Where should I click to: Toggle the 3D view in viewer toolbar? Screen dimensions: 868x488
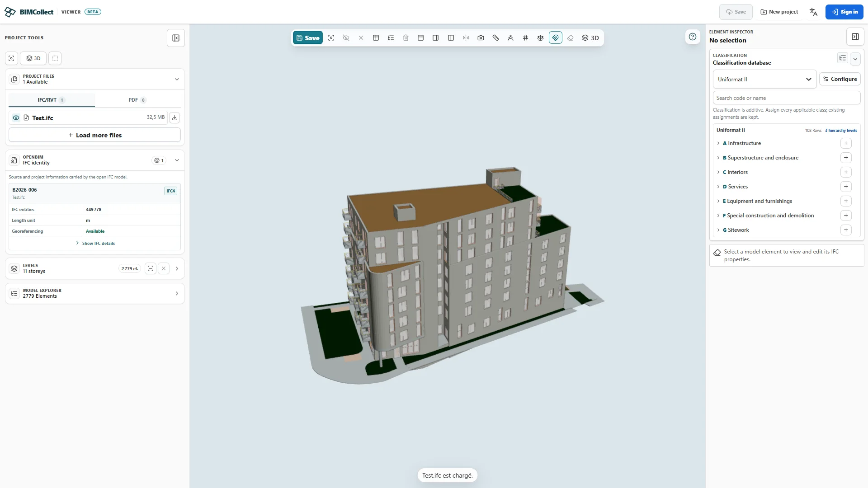click(x=590, y=38)
